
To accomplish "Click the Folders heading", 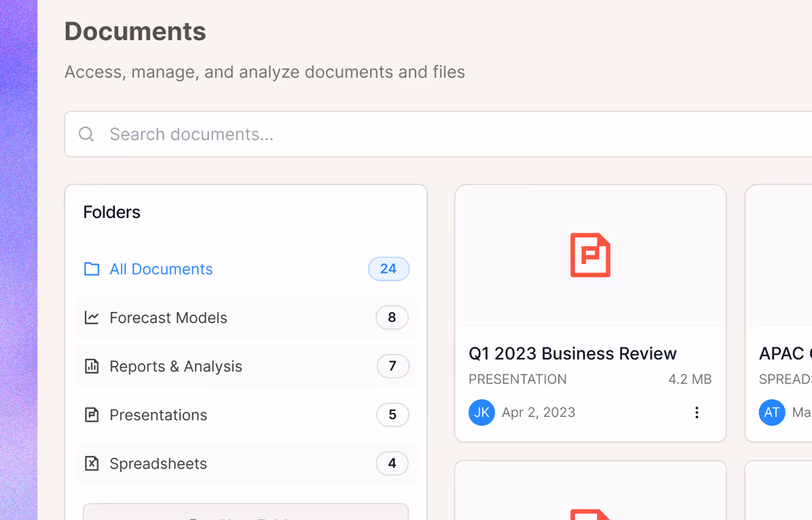I will [112, 212].
